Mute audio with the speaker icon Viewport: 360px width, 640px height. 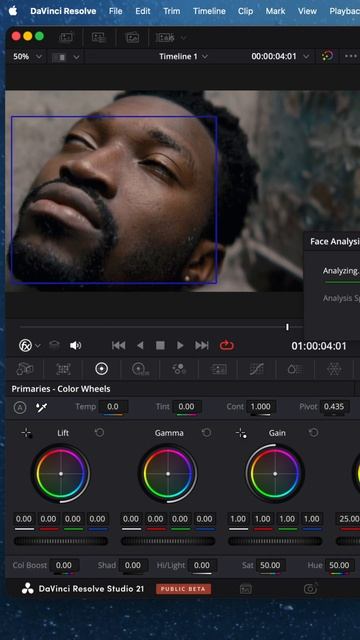coord(76,346)
